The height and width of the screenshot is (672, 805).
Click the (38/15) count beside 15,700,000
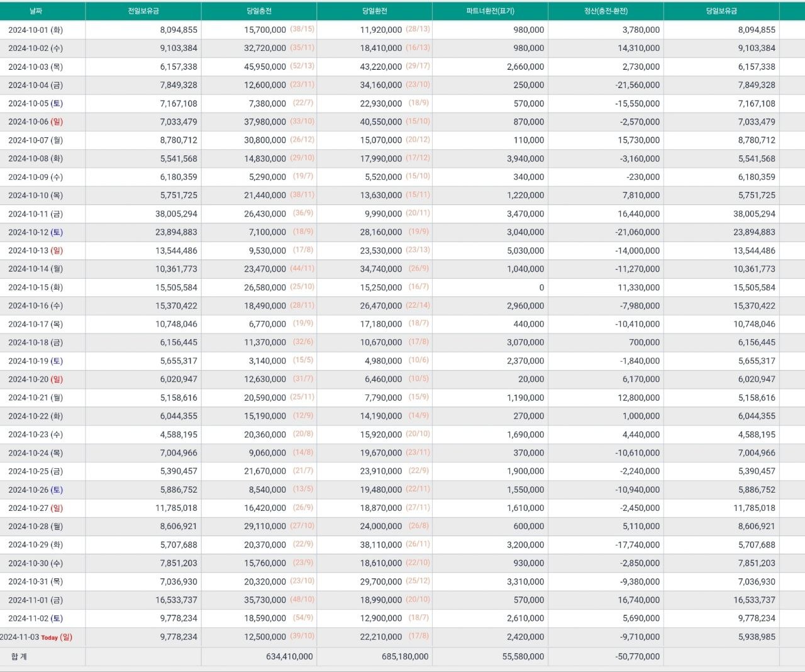click(x=303, y=30)
